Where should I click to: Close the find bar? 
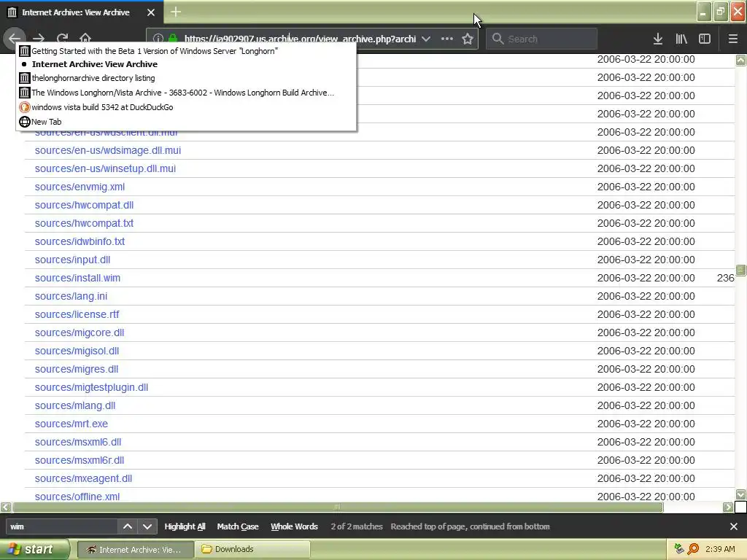tap(734, 526)
